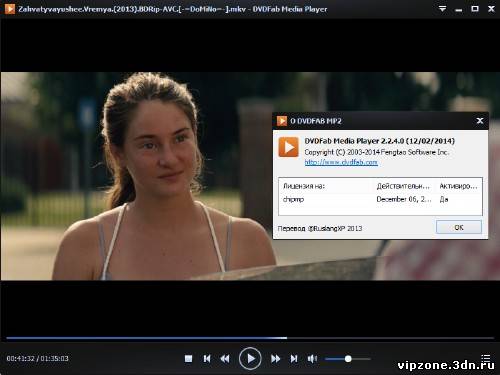500x375 pixels.
Task: Click the DVDFab Media Player 2.2.4.0 version text
Action: pos(379,141)
